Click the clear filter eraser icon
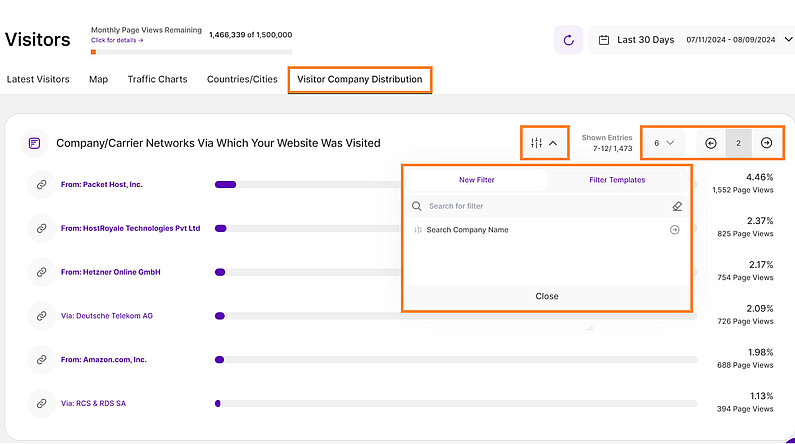Image resolution: width=795 pixels, height=444 pixels. click(x=677, y=206)
